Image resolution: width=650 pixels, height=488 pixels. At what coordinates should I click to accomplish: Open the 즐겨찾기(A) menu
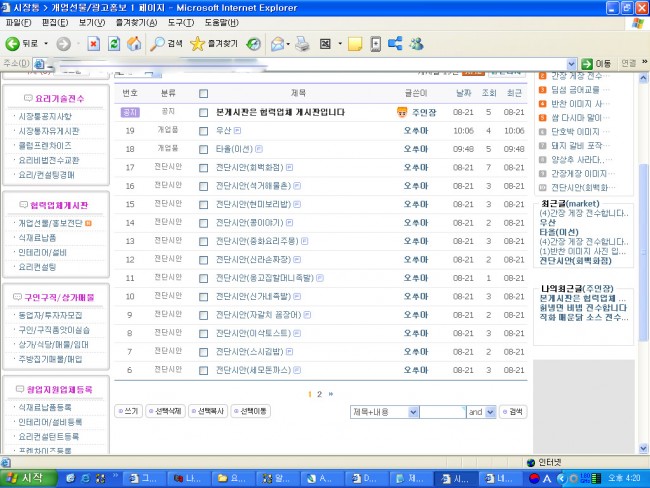pyautogui.click(x=140, y=22)
